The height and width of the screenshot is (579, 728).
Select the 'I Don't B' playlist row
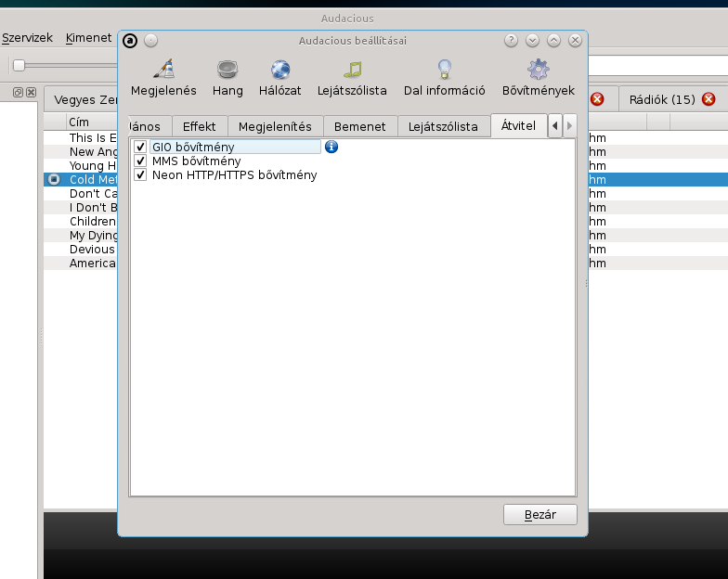[81, 208]
